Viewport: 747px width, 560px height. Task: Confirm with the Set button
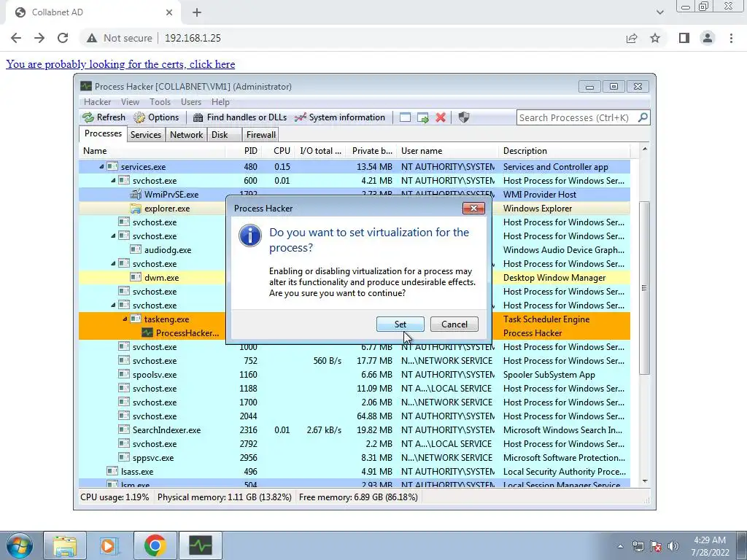400,324
